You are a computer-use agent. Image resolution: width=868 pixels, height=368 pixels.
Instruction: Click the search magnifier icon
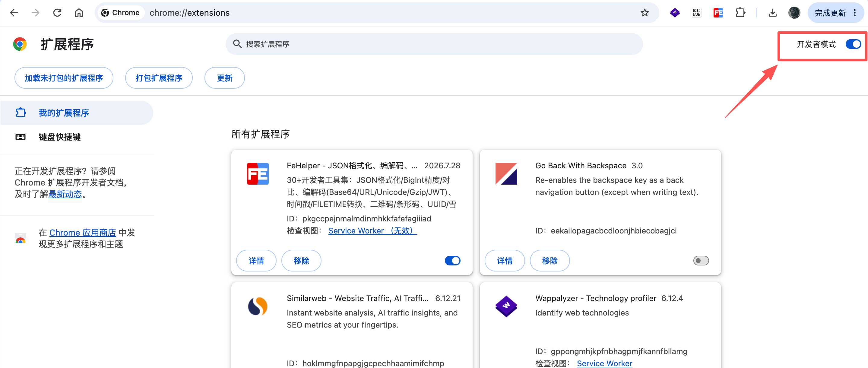coord(237,44)
